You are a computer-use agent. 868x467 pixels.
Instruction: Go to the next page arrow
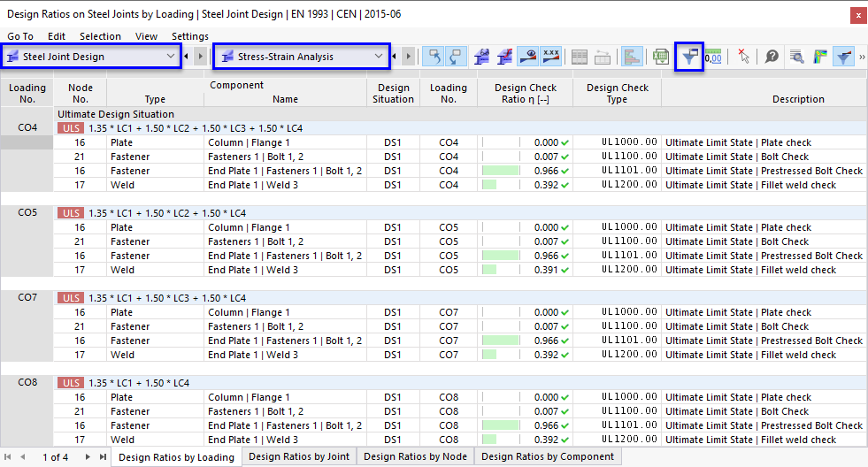[x=88, y=457]
